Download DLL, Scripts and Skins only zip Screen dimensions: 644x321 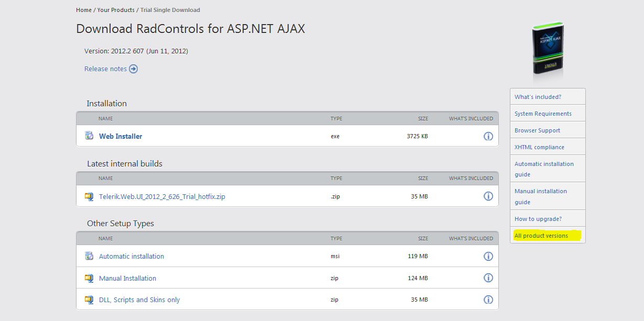[x=139, y=300]
